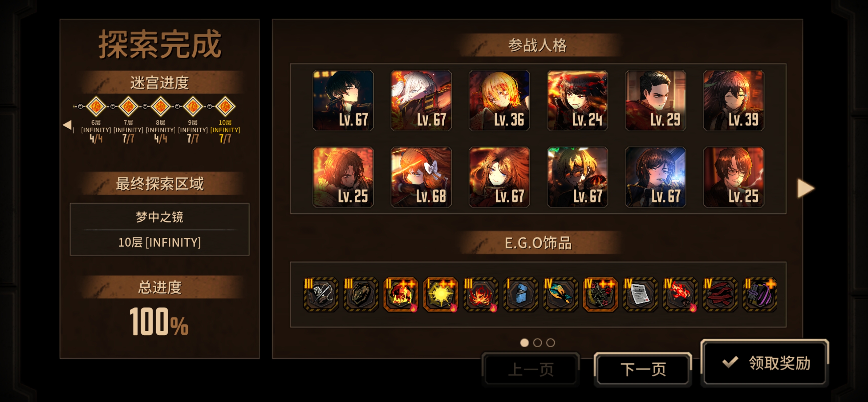Select the burning skull fire E.G.O gift

(x=400, y=295)
